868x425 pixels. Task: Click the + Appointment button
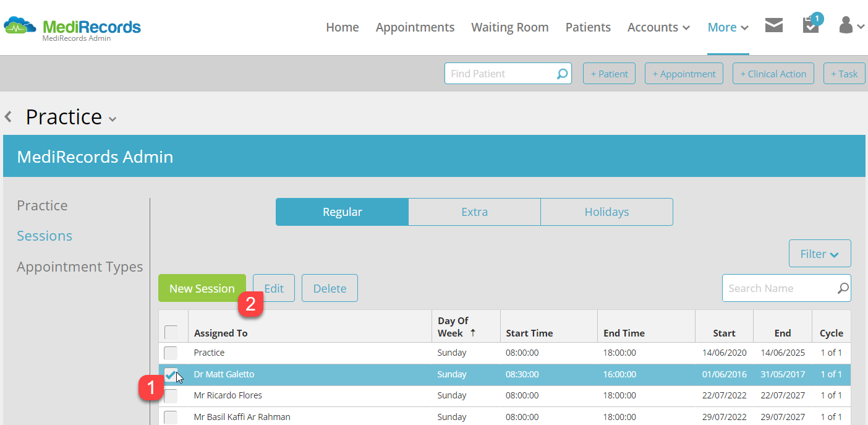[684, 74]
